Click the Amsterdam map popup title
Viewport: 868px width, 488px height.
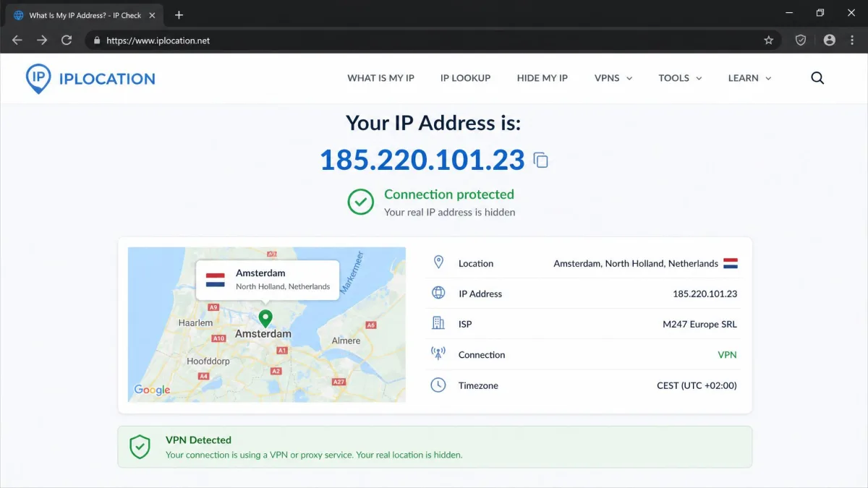[260, 273]
